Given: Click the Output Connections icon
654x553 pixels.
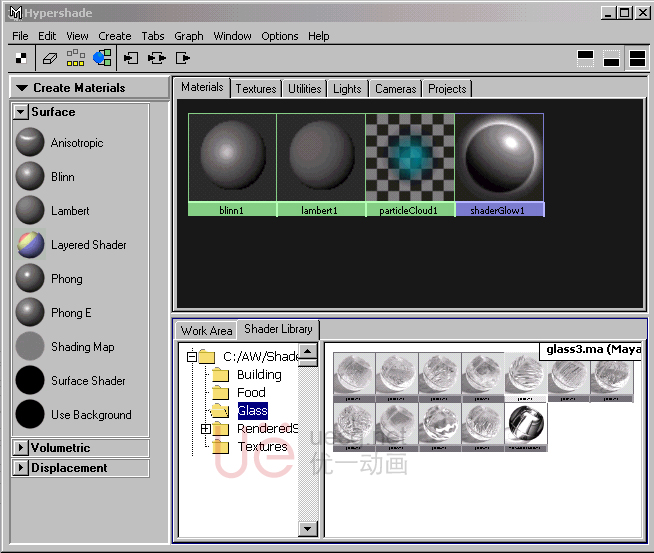Looking at the screenshot, I should pos(183,58).
